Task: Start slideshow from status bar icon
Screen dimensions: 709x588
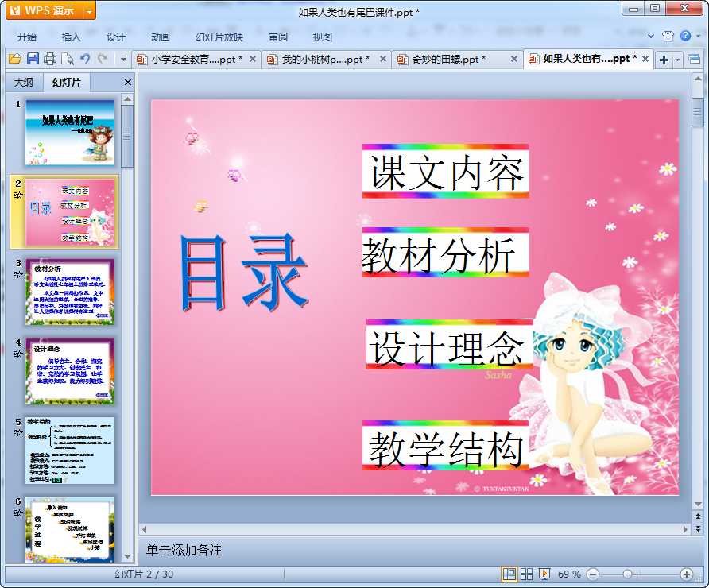Action: pyautogui.click(x=544, y=574)
